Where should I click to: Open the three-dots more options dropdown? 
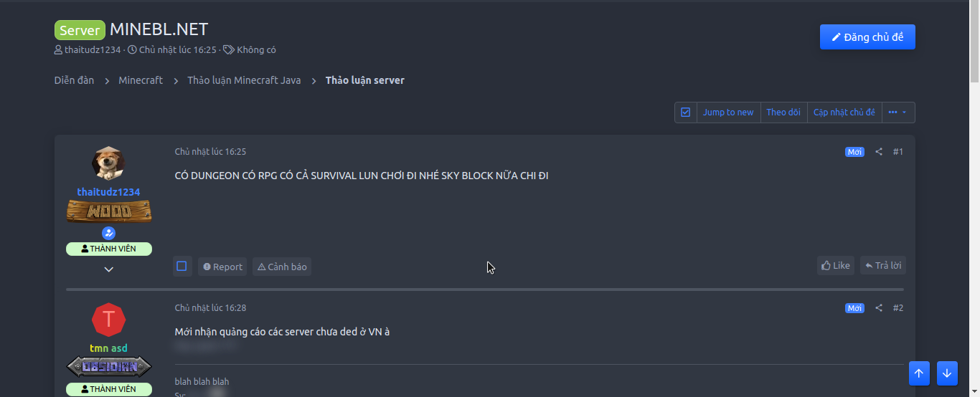tap(897, 113)
